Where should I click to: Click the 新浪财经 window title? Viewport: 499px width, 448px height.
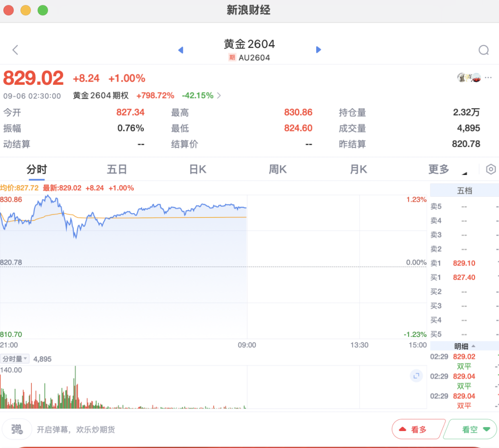coord(249,10)
